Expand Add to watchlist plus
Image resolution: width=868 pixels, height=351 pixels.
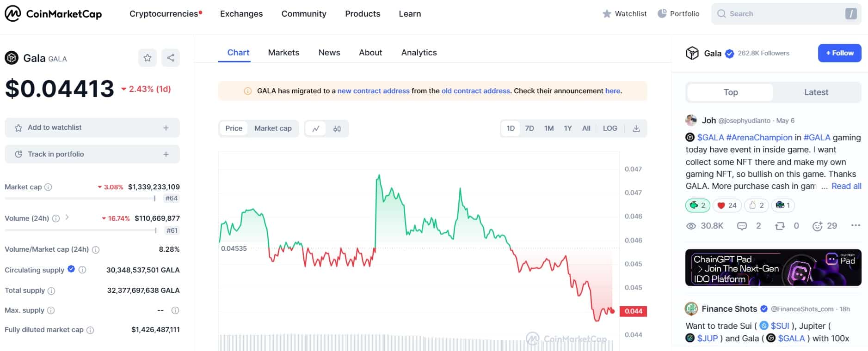[x=166, y=128]
